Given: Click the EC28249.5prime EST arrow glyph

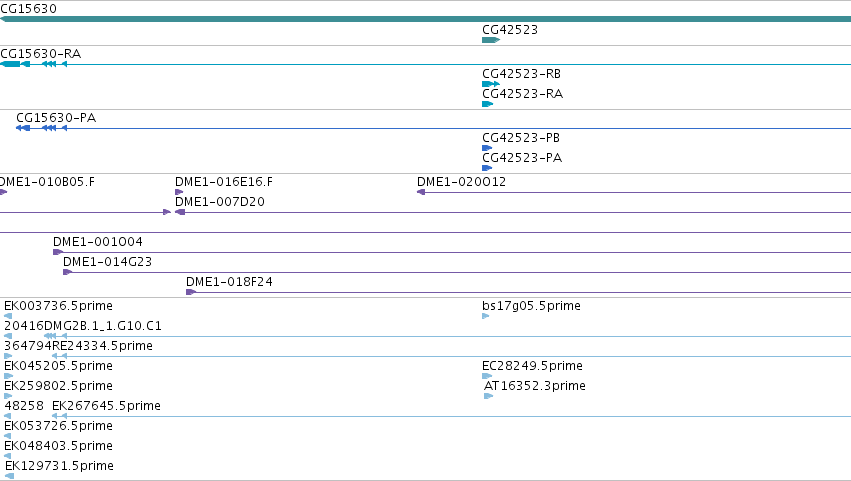Looking at the screenshot, I should click(487, 376).
